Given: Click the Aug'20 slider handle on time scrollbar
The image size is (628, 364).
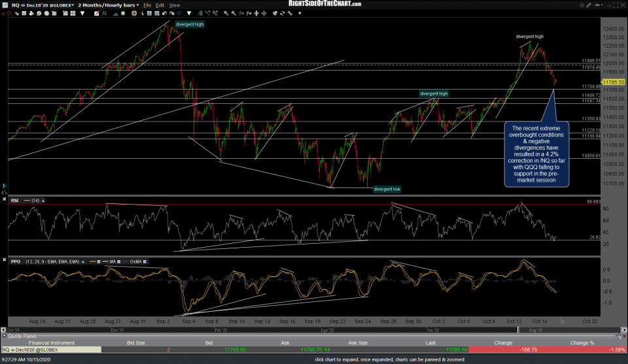Looking at the screenshot, I should [518, 330].
